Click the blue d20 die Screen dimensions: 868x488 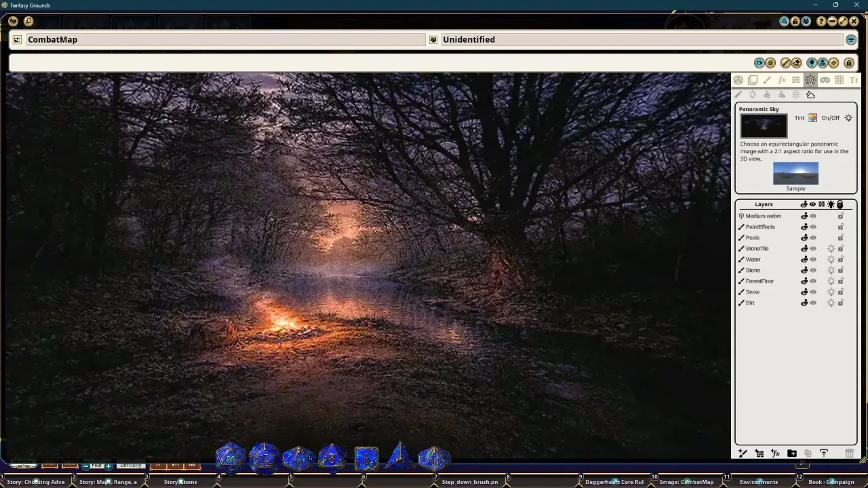231,457
